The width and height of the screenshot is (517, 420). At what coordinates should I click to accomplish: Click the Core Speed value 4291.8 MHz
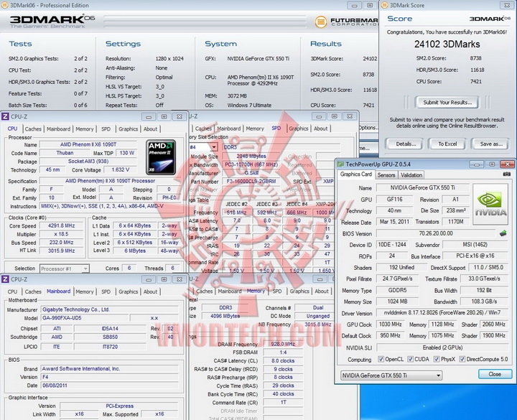coord(61,226)
